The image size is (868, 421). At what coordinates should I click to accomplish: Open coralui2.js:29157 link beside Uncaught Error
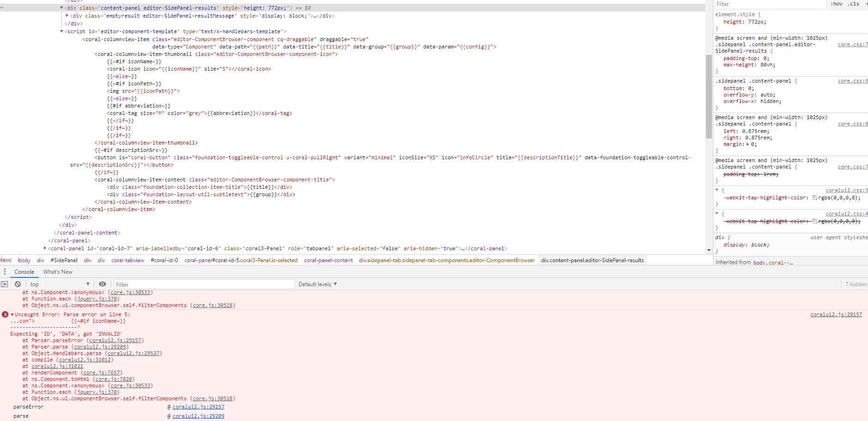click(x=836, y=315)
